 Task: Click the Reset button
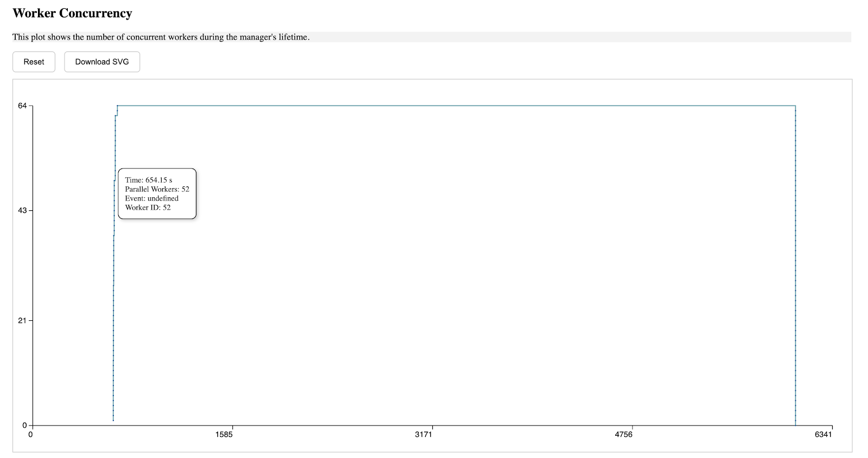tap(34, 62)
